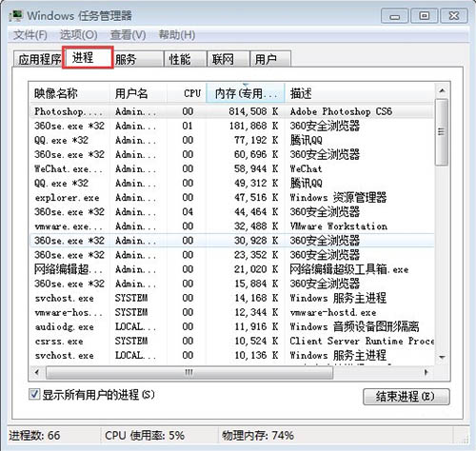The height and width of the screenshot is (451, 476).
Task: Click the vertical scrollbar up arrow
Action: click(x=442, y=91)
